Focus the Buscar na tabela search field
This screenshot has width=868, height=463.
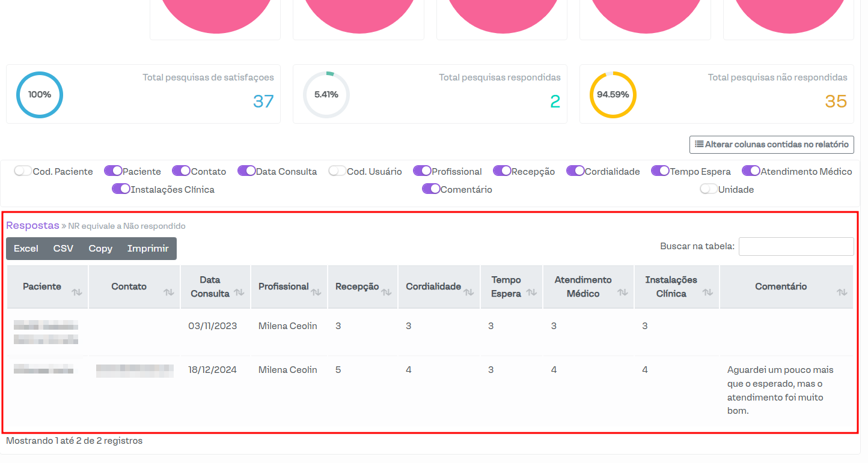point(796,246)
